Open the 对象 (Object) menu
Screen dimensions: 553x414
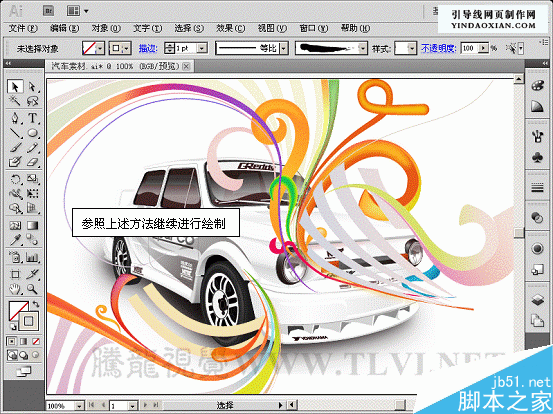tap(106, 28)
